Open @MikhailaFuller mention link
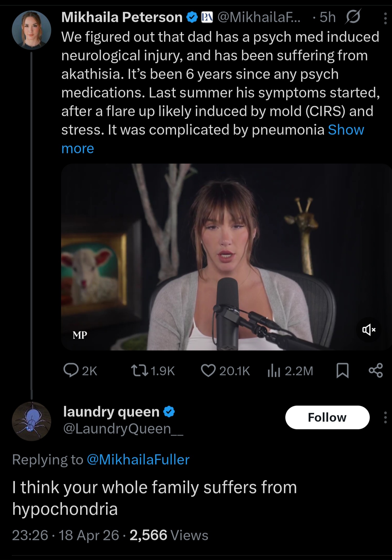The height and width of the screenshot is (560, 392). [138, 460]
